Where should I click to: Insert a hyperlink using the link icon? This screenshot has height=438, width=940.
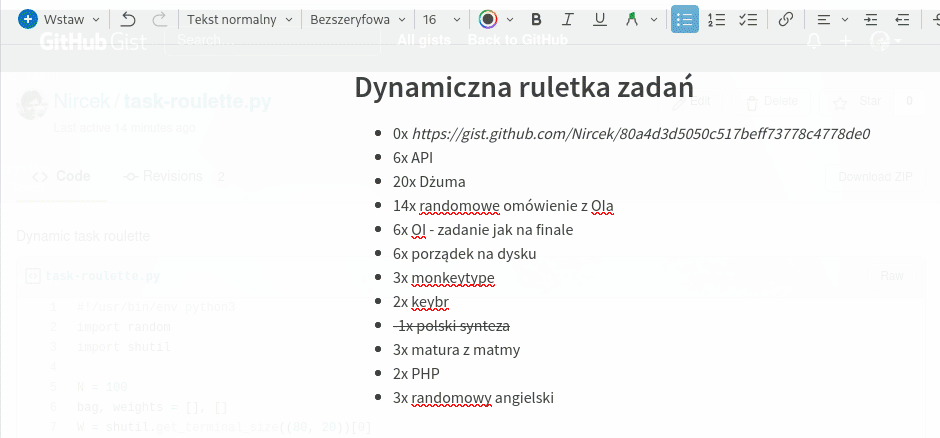785,19
